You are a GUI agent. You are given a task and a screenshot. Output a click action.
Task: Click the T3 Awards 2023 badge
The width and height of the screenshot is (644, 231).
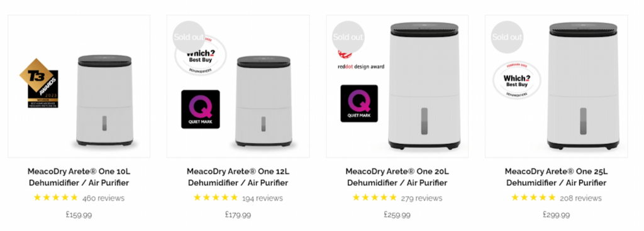click(x=39, y=83)
